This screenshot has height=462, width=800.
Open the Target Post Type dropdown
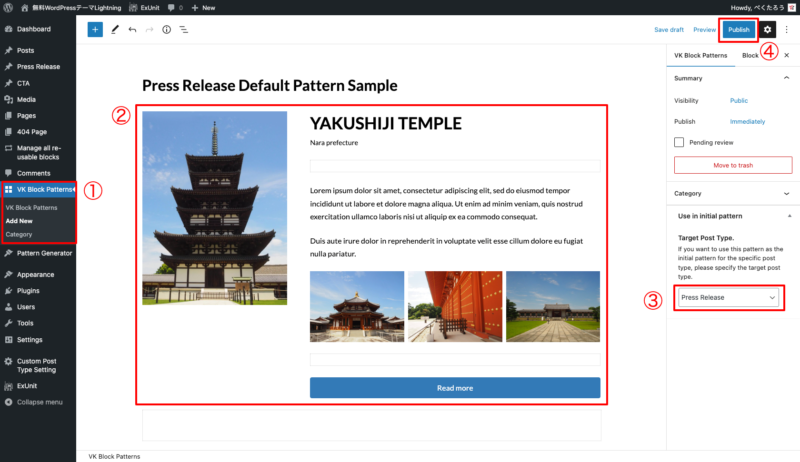[728, 297]
